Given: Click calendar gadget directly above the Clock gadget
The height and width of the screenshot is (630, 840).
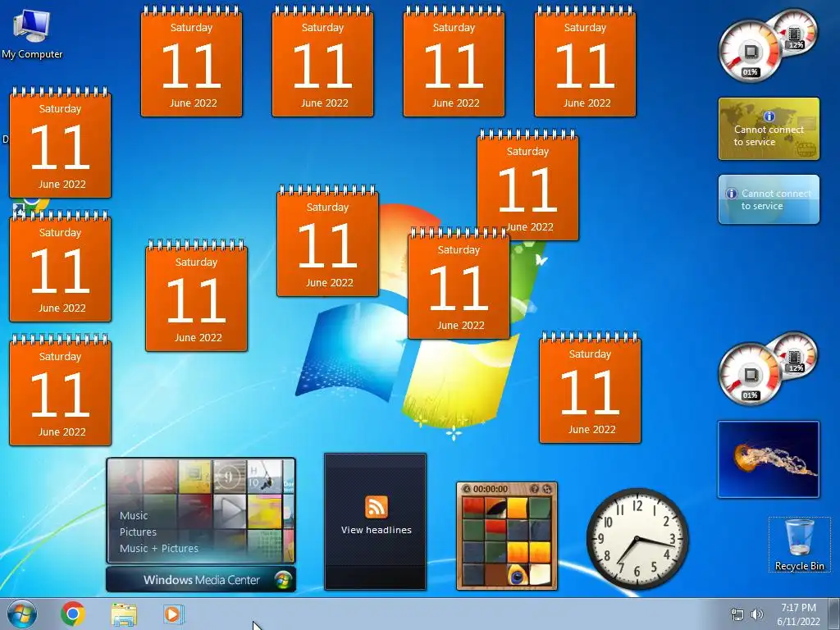Looking at the screenshot, I should 590,388.
